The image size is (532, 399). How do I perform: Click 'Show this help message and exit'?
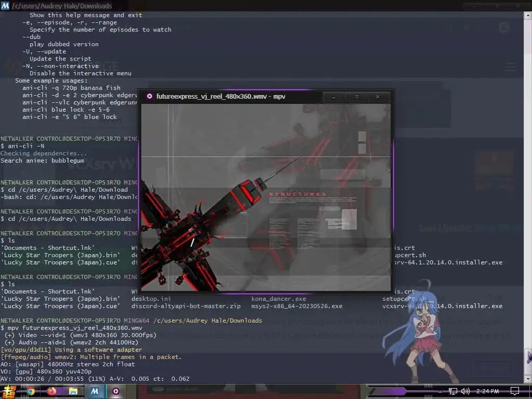(86, 15)
